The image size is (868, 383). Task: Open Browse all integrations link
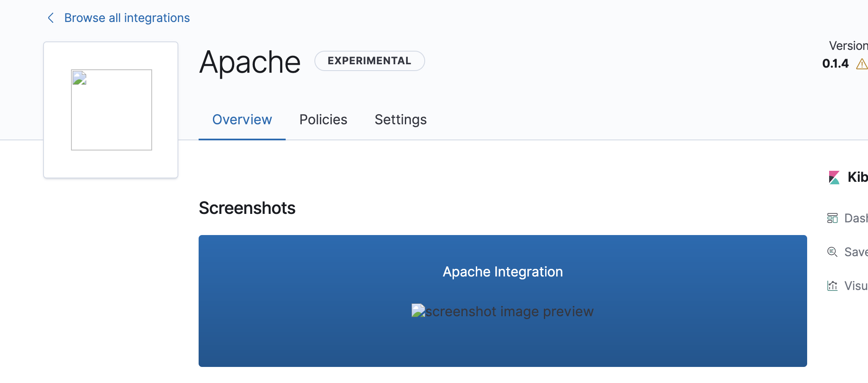coord(127,18)
